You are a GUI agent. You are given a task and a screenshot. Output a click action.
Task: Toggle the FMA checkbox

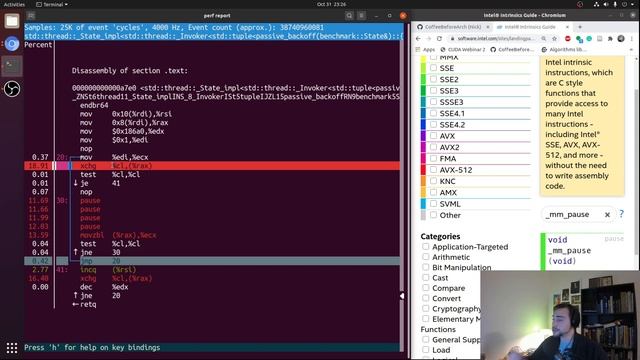(433, 158)
